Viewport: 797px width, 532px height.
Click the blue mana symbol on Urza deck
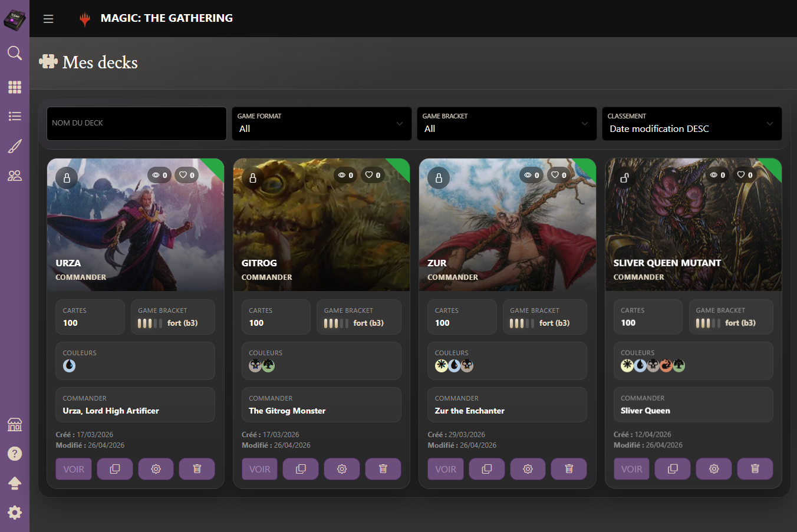pos(70,365)
